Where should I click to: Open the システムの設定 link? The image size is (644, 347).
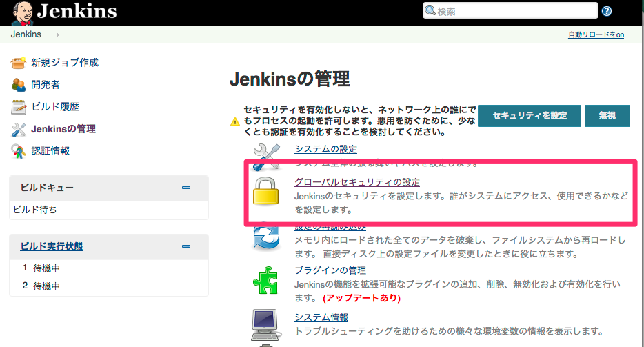tap(325, 149)
